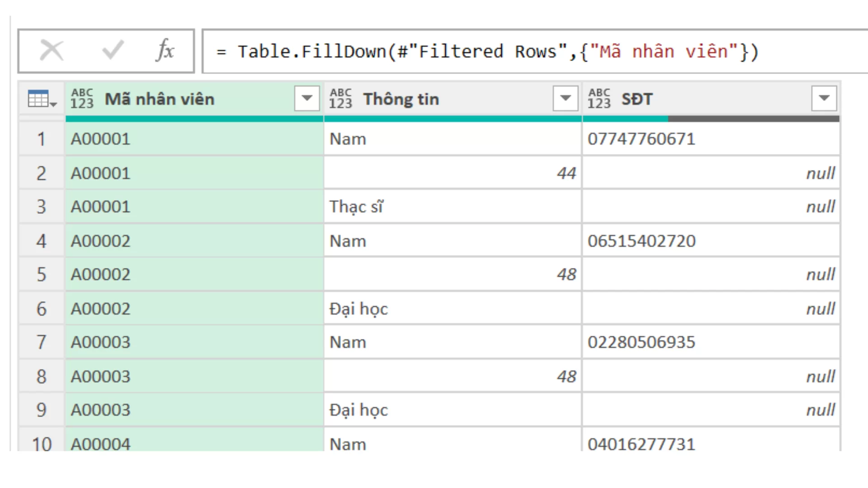Select row number 5

pyautogui.click(x=41, y=274)
